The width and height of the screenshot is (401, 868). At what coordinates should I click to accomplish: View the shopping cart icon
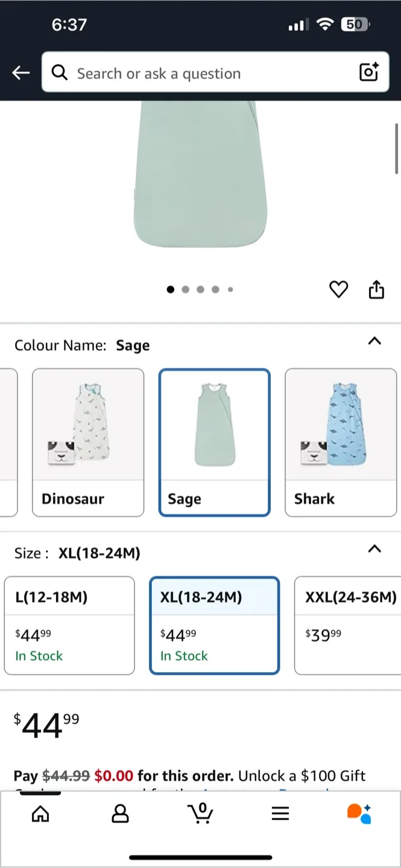point(201,814)
